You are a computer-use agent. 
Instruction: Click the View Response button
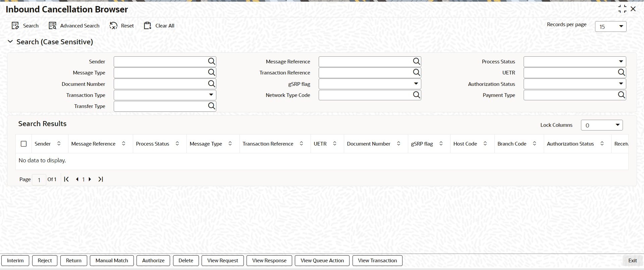click(269, 261)
